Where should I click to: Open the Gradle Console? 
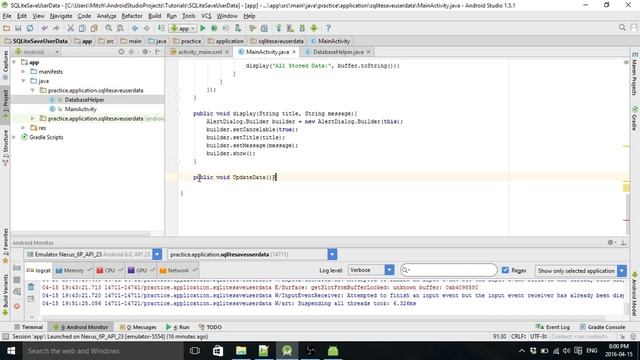pyautogui.click(x=602, y=327)
